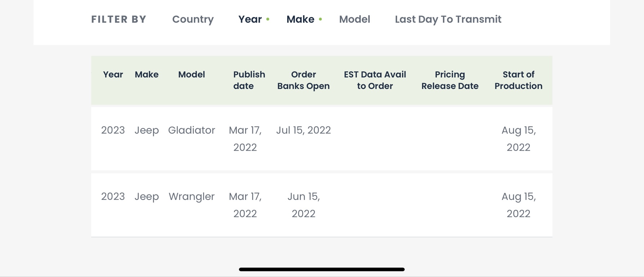Click the Start of Production header
The image size is (644, 277).
point(518,80)
